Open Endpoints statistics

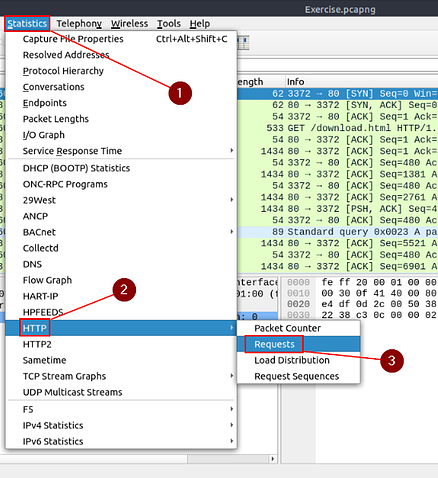(x=121, y=103)
